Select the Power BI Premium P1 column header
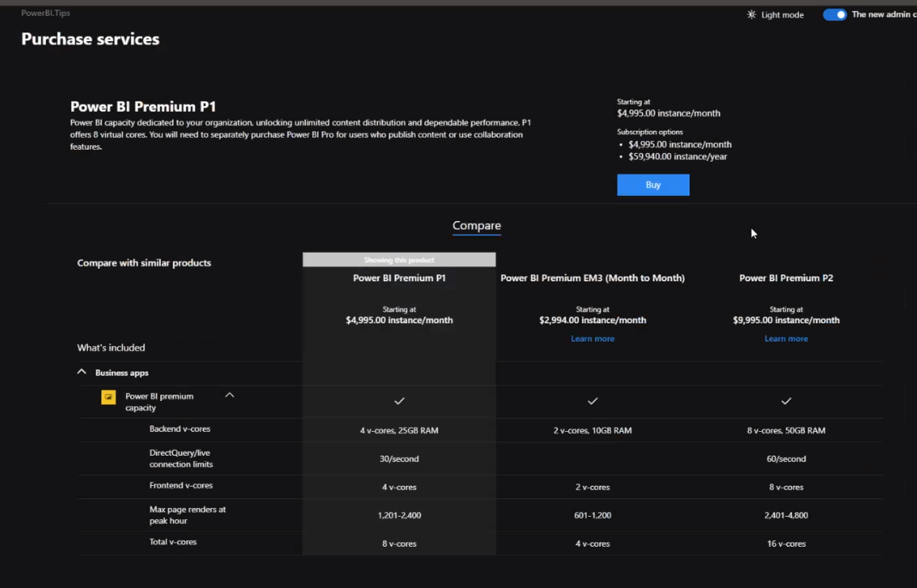The image size is (917, 588). coord(399,277)
